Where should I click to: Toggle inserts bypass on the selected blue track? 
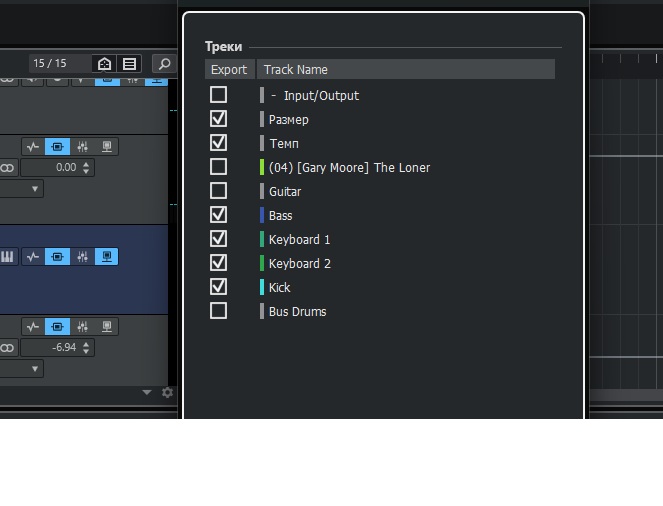57,257
